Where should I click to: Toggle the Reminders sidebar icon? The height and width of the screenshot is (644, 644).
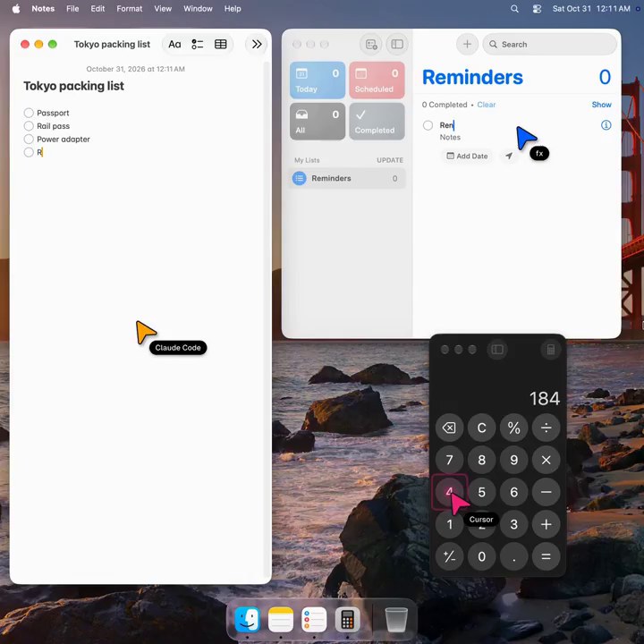397,45
